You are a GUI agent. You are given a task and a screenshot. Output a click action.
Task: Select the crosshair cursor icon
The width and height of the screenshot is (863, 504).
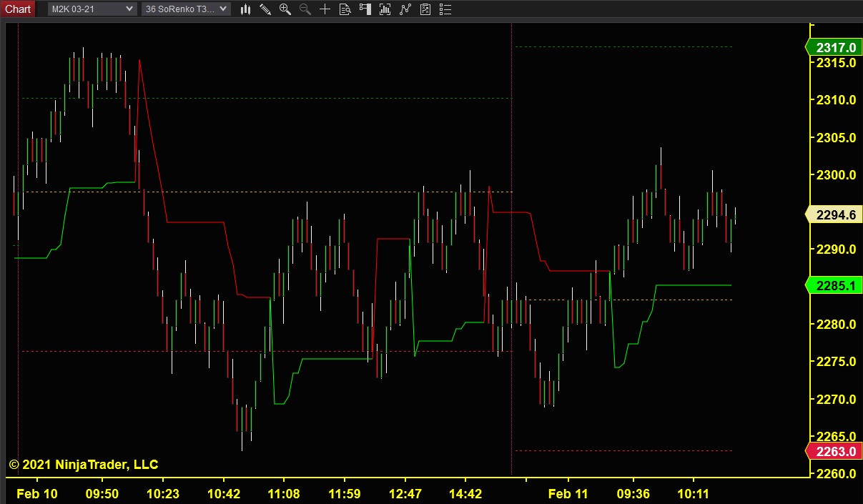pyautogui.click(x=325, y=9)
